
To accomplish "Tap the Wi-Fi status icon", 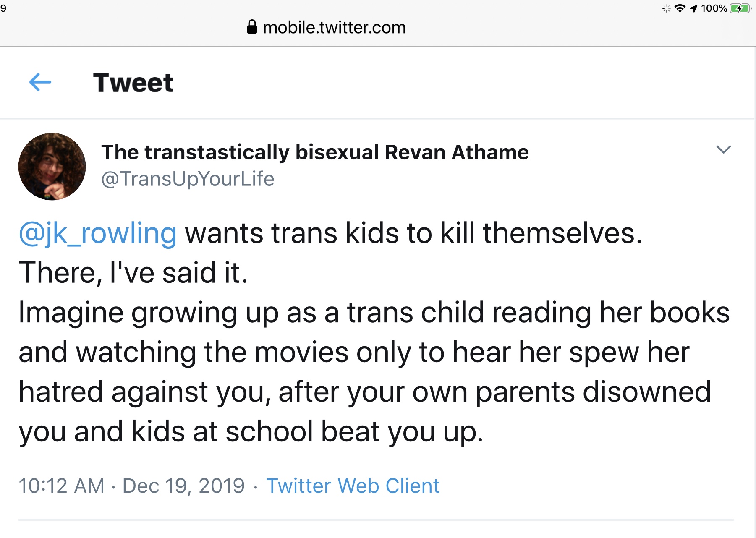I will point(680,8).
